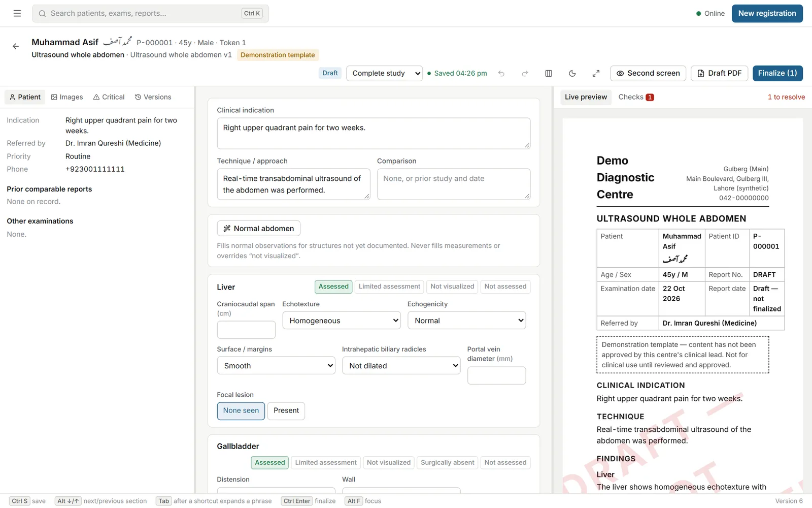Open the Intrahepatic biliary radicles dropdown
This screenshot has width=812, height=508.
tap(401, 366)
